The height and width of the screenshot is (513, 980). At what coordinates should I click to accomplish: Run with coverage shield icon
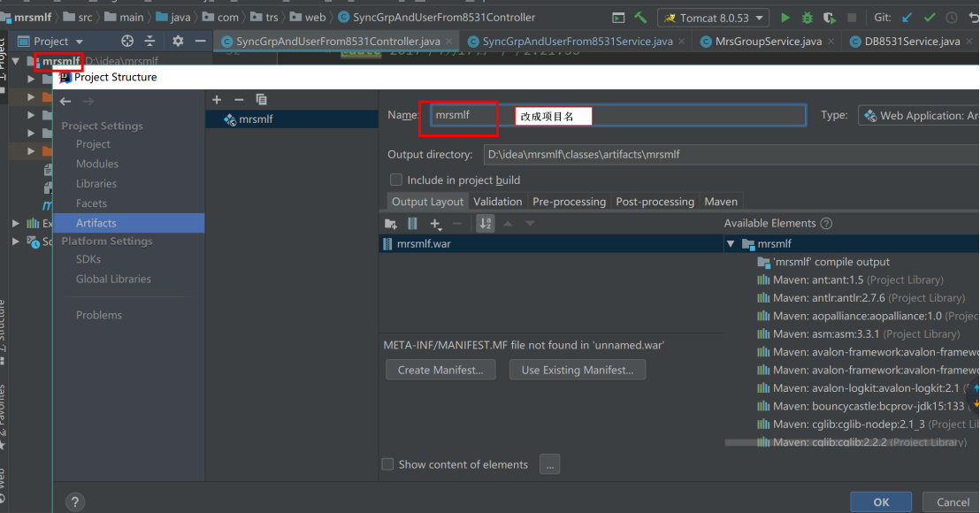830,18
